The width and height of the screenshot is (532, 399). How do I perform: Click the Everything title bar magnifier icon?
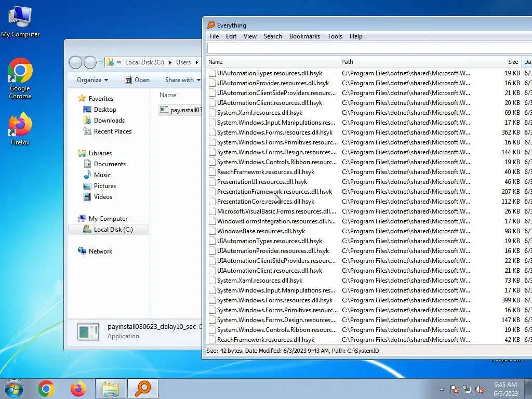pyautogui.click(x=211, y=25)
